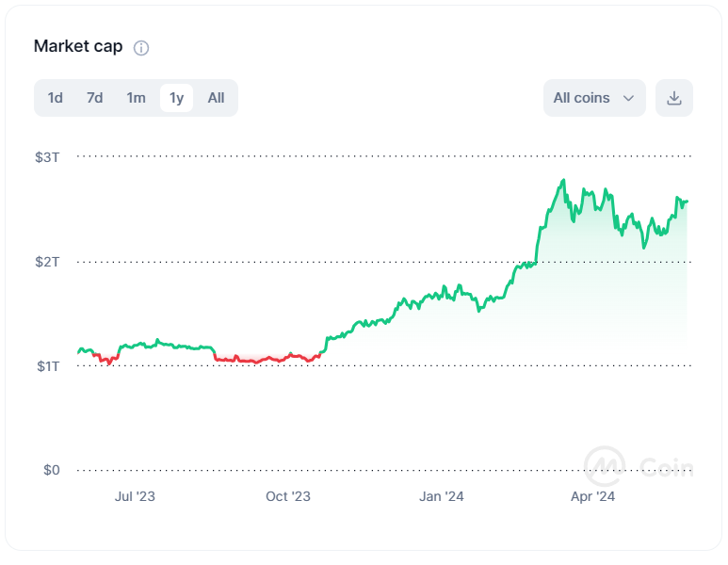This screenshot has width=728, height=565.
Task: Click the chart peak near $2.8T
Action: [x=563, y=180]
